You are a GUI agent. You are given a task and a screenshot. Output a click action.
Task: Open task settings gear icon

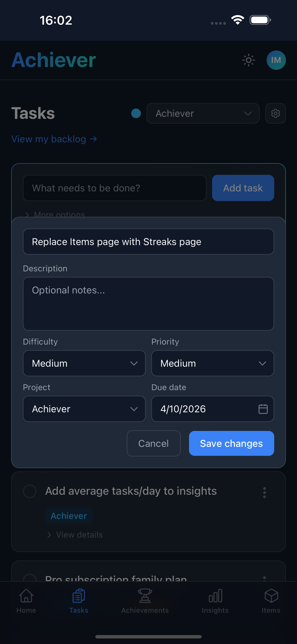275,113
